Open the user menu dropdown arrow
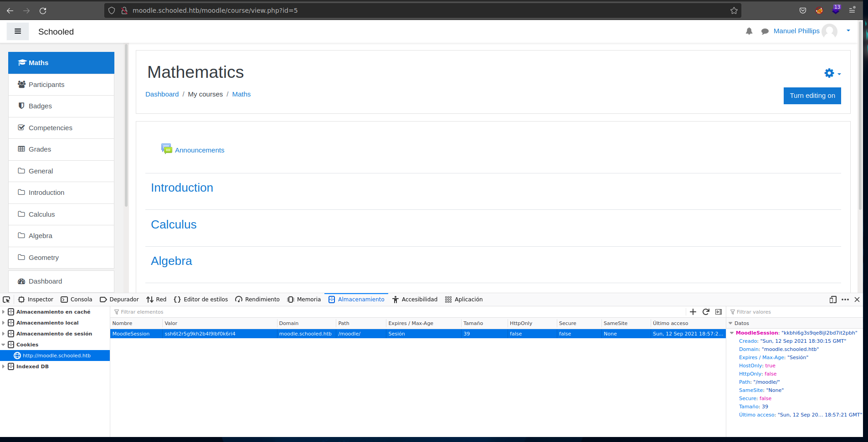The height and width of the screenshot is (442, 868). [848, 31]
